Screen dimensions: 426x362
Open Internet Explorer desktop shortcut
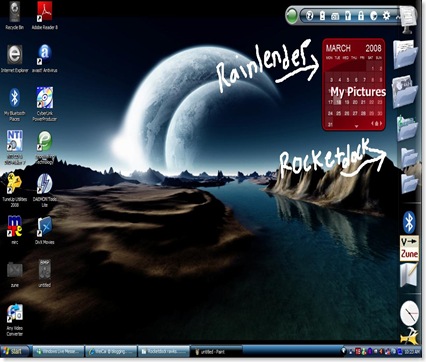(15, 59)
